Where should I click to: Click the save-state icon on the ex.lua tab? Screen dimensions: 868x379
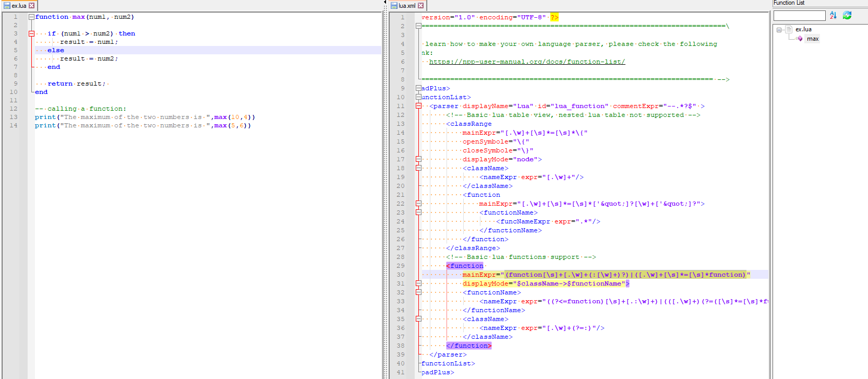coord(7,6)
